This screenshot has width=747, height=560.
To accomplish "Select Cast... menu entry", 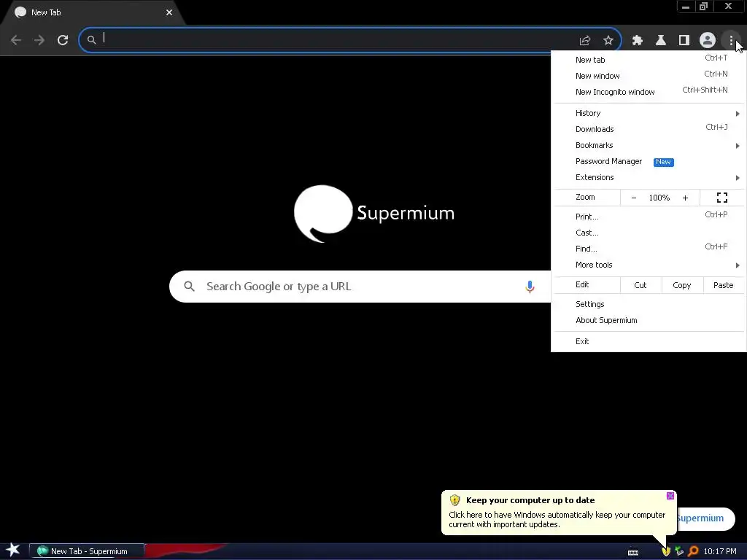I will pyautogui.click(x=649, y=233).
